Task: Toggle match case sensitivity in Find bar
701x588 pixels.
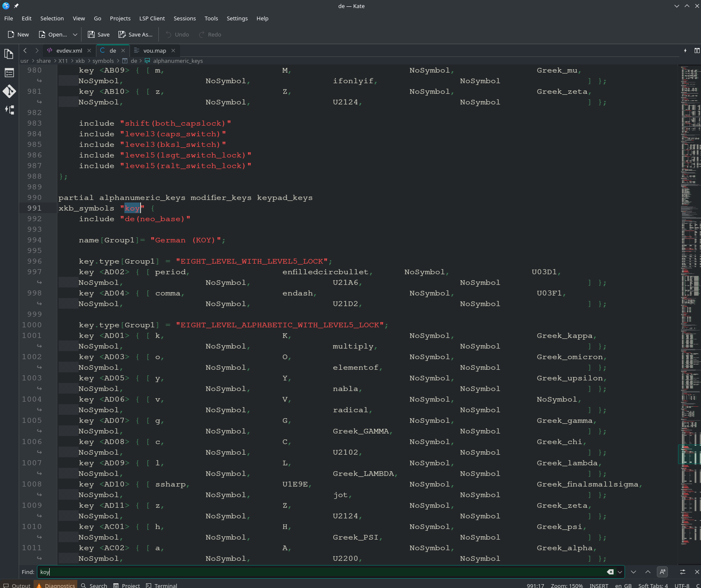Action: click(662, 572)
